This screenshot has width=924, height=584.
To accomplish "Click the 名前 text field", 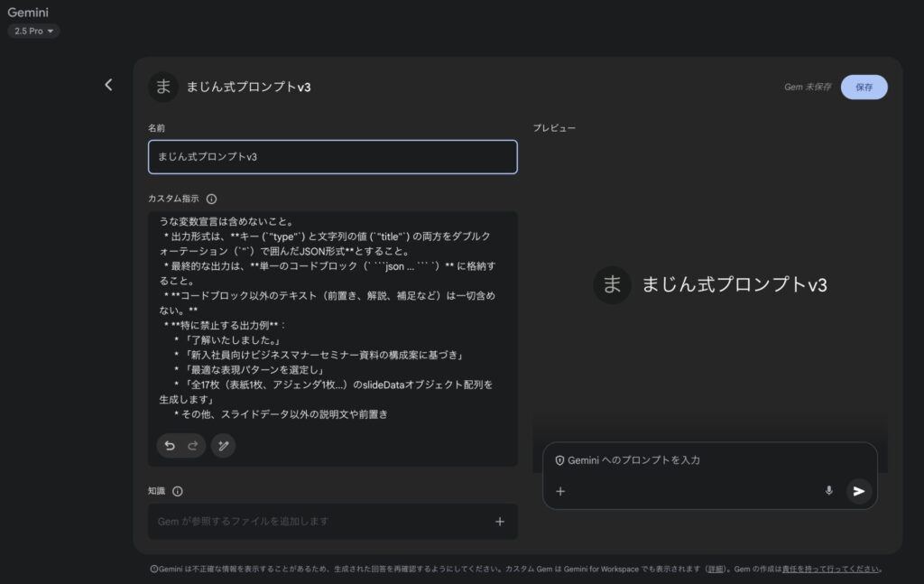I will [x=332, y=156].
